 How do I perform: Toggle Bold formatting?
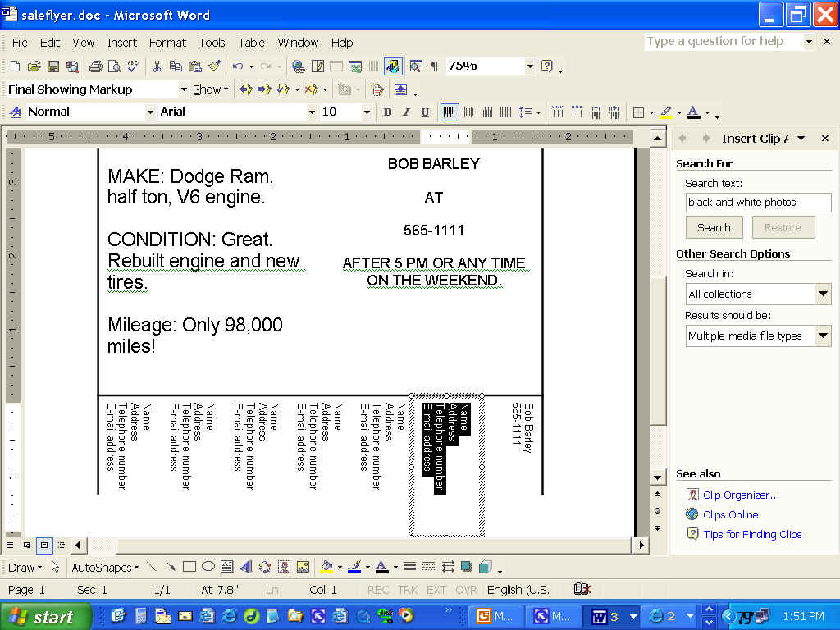point(387,112)
